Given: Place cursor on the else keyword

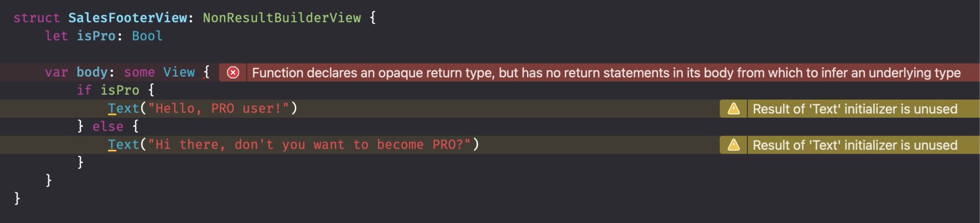Looking at the screenshot, I should pos(108,127).
